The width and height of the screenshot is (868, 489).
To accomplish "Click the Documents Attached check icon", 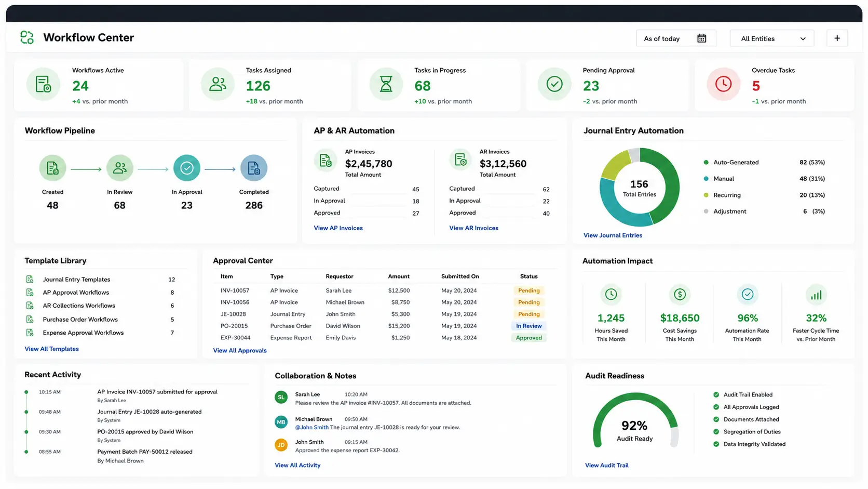I will pyautogui.click(x=716, y=419).
